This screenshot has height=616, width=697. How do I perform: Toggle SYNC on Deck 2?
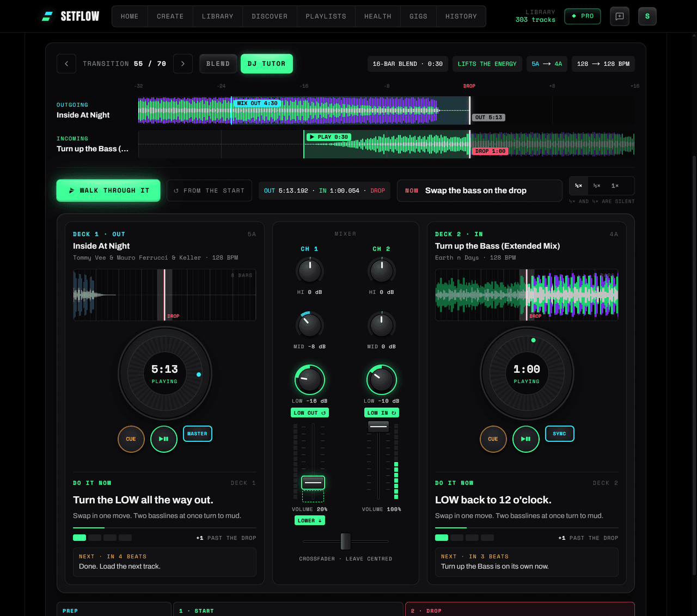point(559,434)
